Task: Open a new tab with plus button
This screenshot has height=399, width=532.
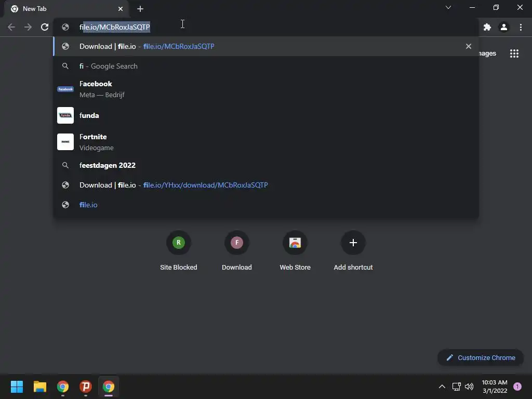Action: point(140,9)
